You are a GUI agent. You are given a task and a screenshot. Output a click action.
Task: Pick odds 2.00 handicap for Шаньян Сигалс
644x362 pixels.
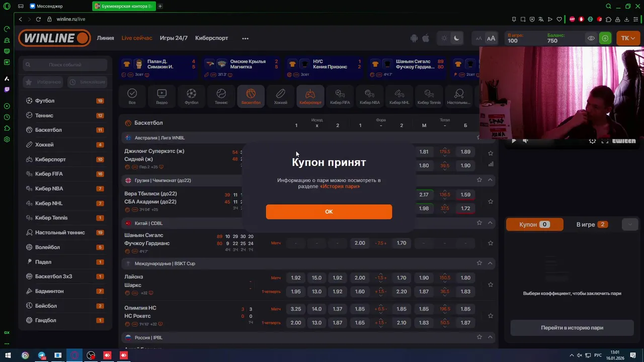point(360,243)
